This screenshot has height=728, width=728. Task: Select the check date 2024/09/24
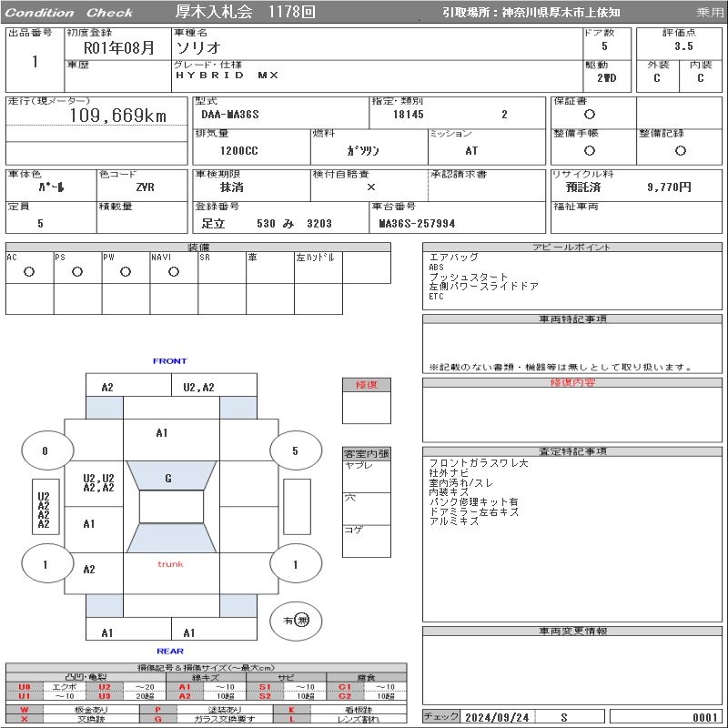pos(497,717)
